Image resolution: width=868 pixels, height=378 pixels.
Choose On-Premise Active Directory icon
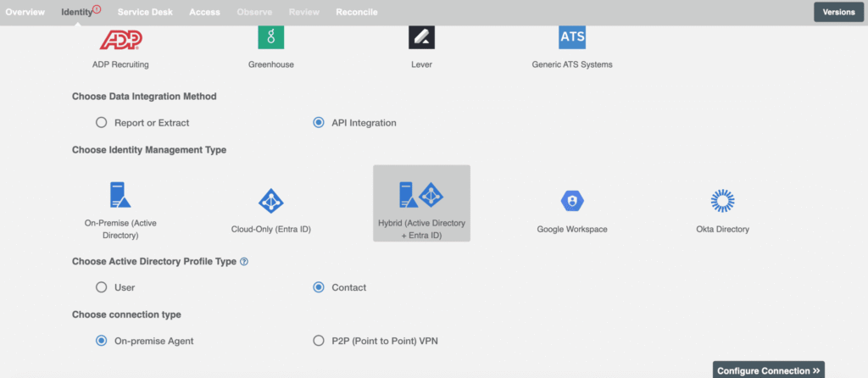(x=120, y=195)
